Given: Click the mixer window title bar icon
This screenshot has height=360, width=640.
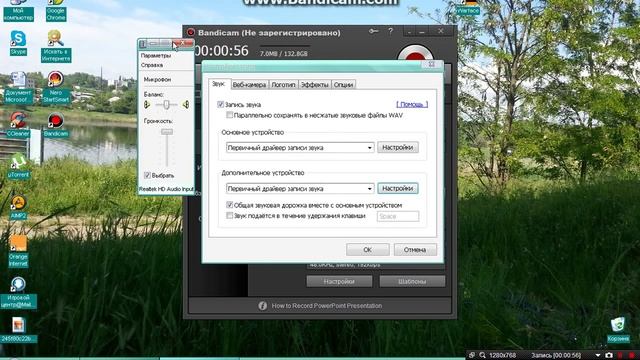Looking at the screenshot, I should click(142, 44).
